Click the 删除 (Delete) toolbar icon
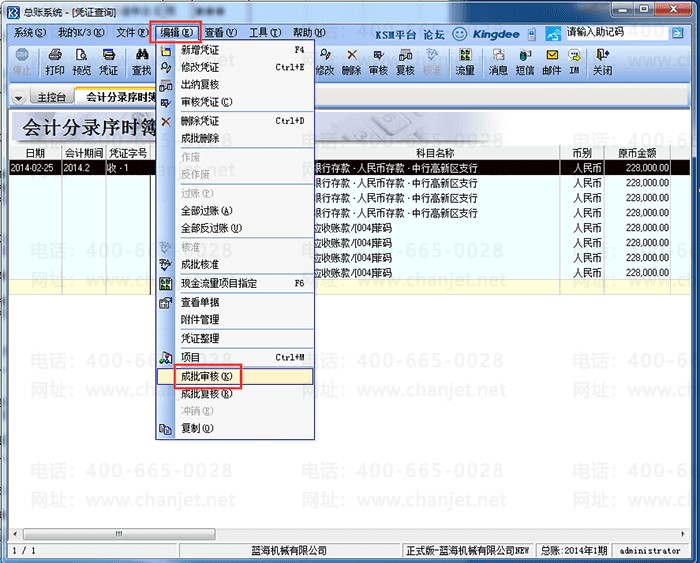 point(351,63)
